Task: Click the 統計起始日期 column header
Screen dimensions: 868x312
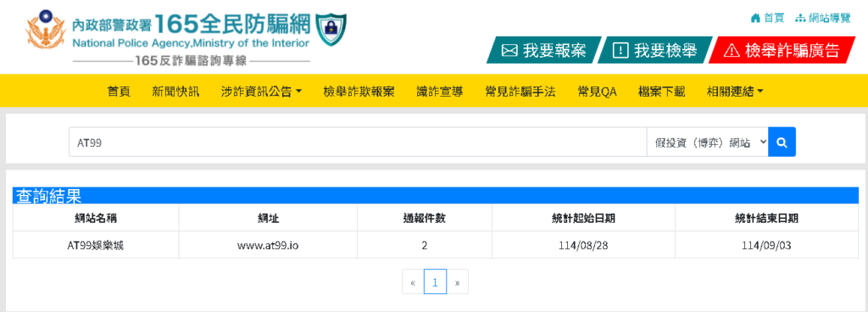Action: [583, 218]
